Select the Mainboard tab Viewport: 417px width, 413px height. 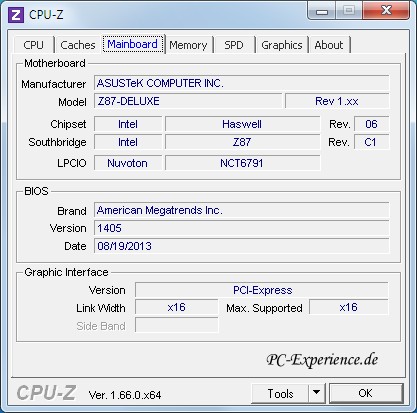pos(133,44)
